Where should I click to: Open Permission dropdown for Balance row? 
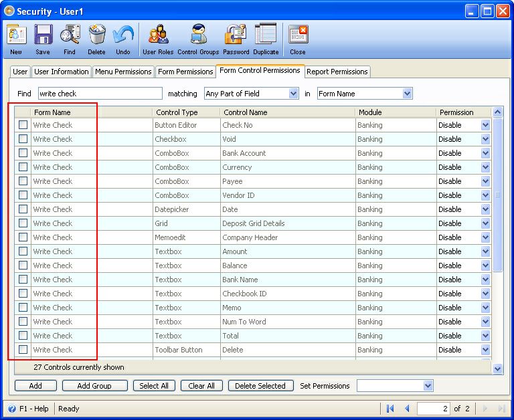[x=485, y=266]
